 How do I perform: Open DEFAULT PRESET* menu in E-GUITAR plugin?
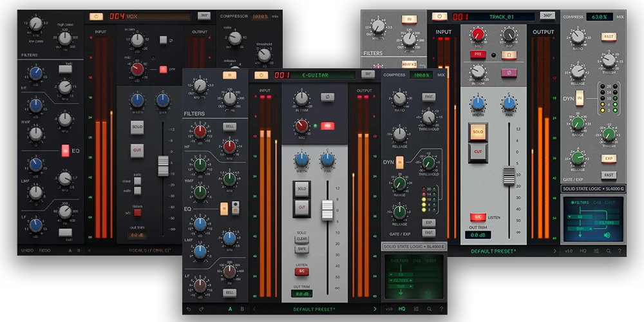coord(314,309)
